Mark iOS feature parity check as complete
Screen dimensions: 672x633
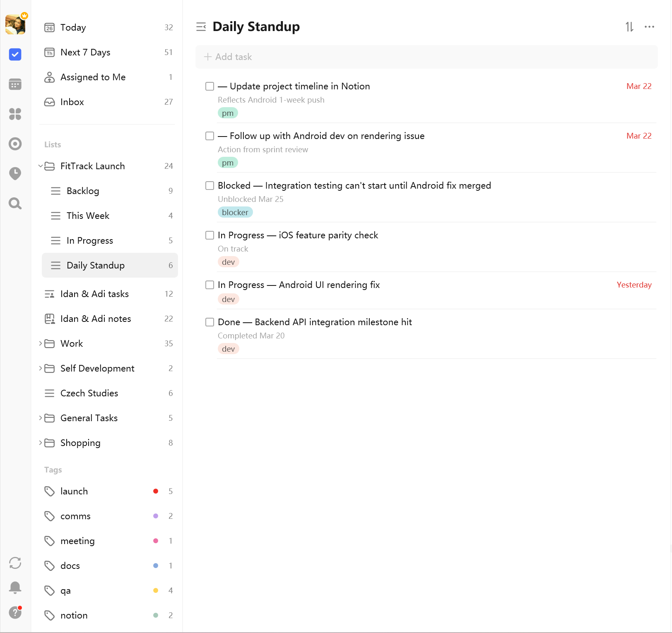pyautogui.click(x=210, y=235)
